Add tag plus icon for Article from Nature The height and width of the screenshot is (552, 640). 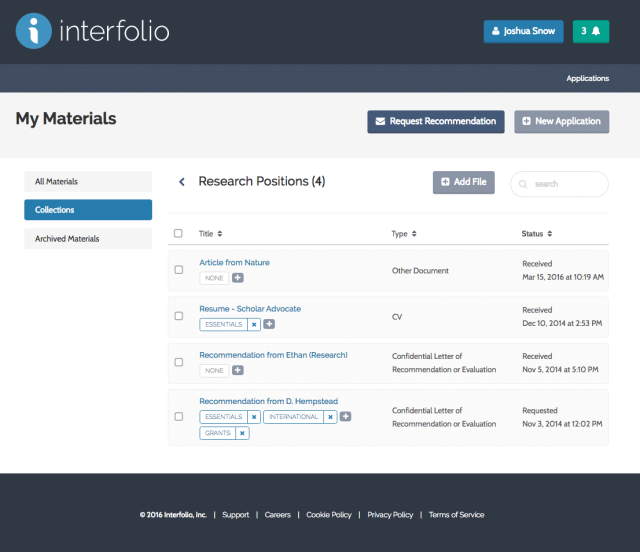[x=238, y=278]
